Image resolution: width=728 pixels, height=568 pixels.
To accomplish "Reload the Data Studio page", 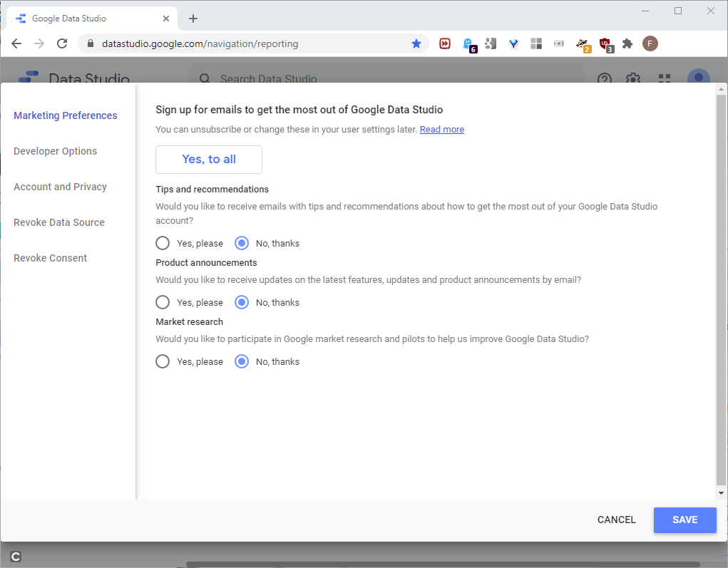I will (62, 43).
